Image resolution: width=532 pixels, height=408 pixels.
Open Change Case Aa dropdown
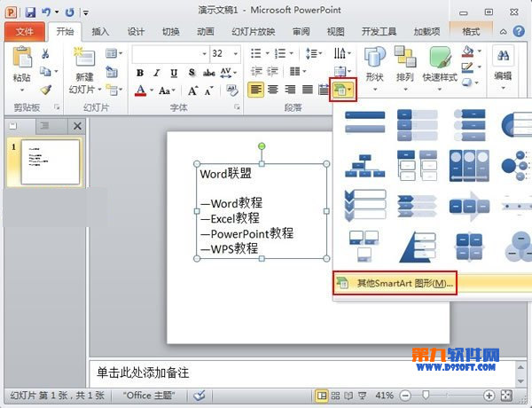click(x=167, y=90)
